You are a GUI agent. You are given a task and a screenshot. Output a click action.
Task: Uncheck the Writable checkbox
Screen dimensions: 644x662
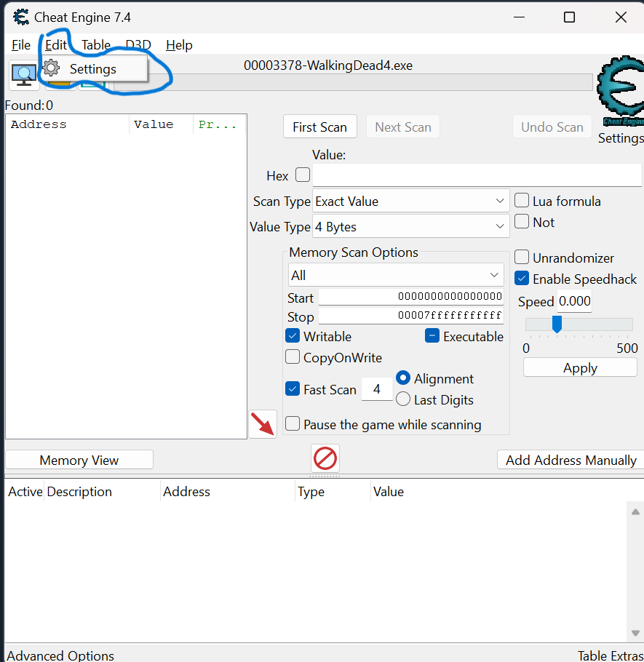[x=293, y=335]
